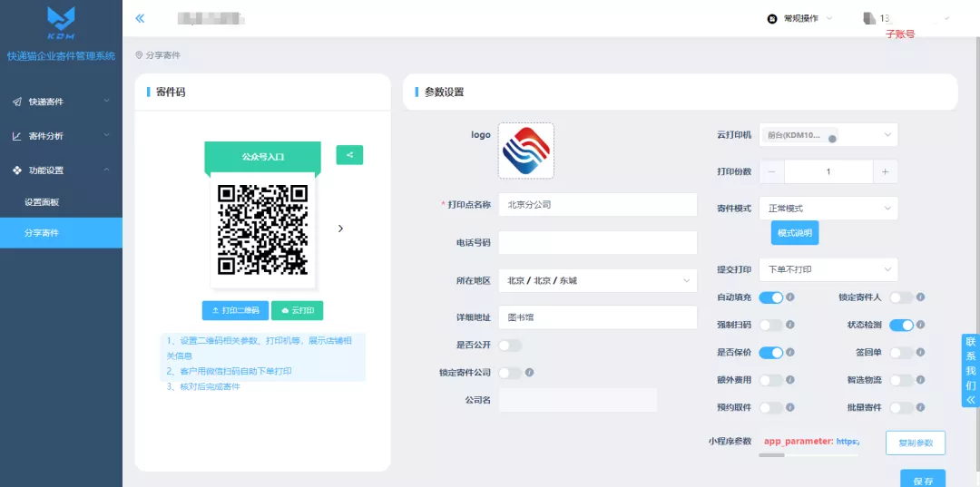Click the 公众号入口 banner tab
980x487 pixels.
(x=262, y=157)
